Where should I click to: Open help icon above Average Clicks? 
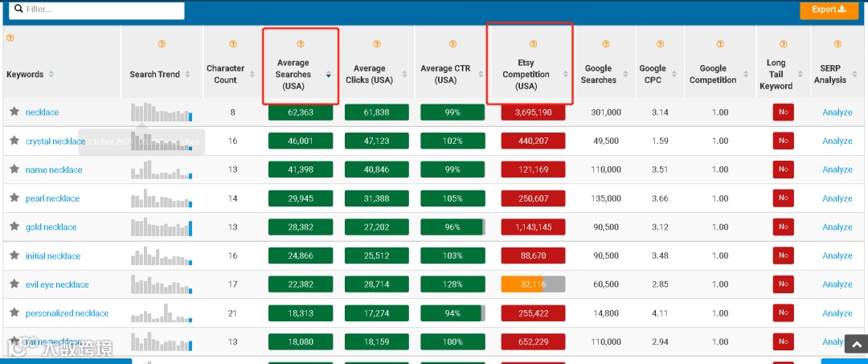pos(376,43)
